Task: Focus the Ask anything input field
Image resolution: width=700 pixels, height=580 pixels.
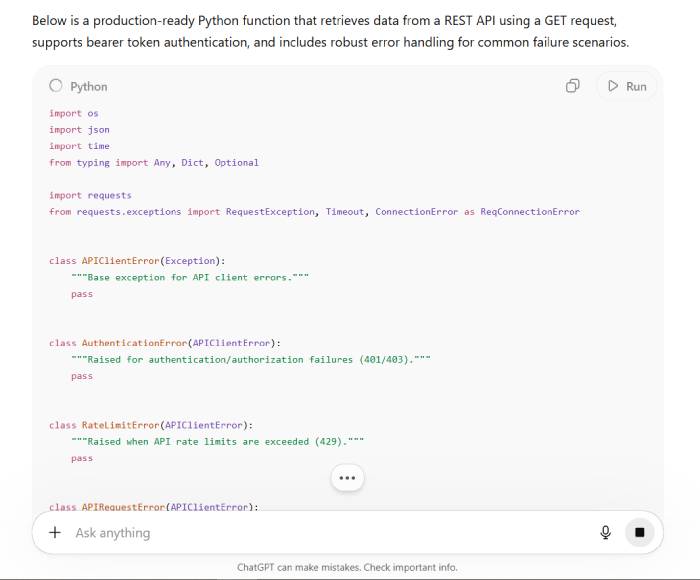Action: click(330, 533)
